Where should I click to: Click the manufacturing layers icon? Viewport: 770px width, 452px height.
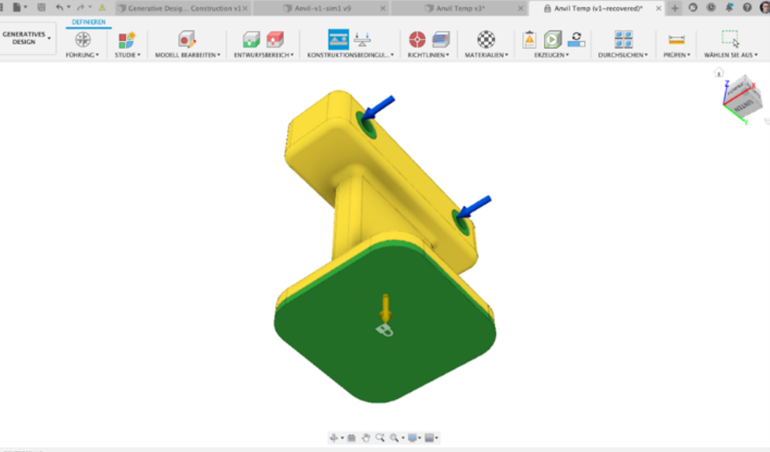440,39
